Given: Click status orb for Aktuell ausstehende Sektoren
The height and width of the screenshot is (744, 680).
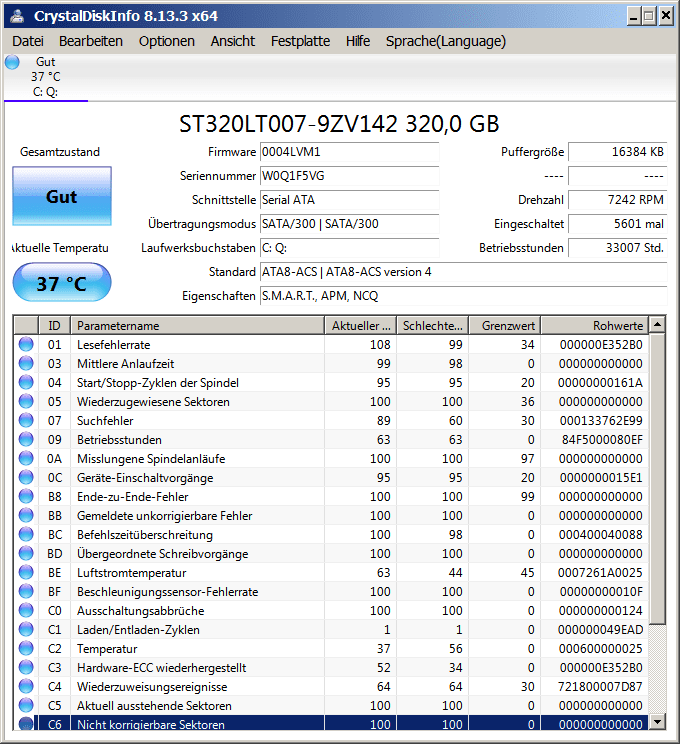Looking at the screenshot, I should point(26,705).
